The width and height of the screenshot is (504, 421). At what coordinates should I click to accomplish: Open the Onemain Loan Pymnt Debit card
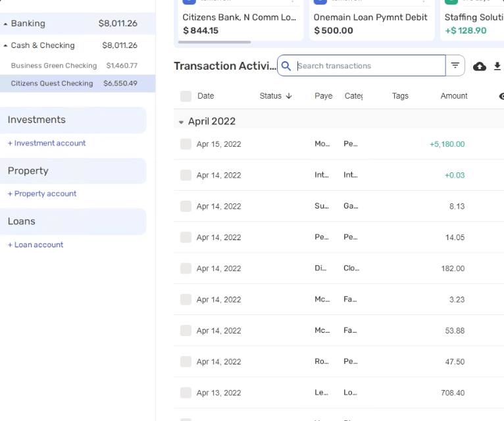pos(371,21)
